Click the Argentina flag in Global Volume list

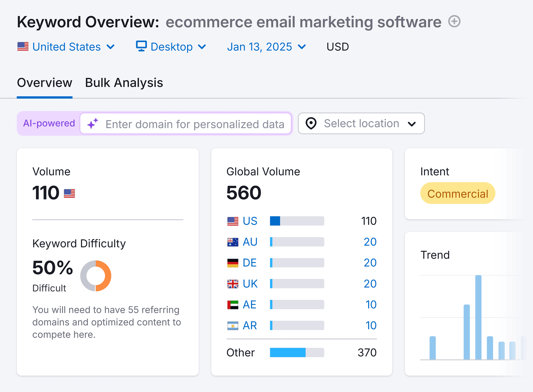coord(233,325)
